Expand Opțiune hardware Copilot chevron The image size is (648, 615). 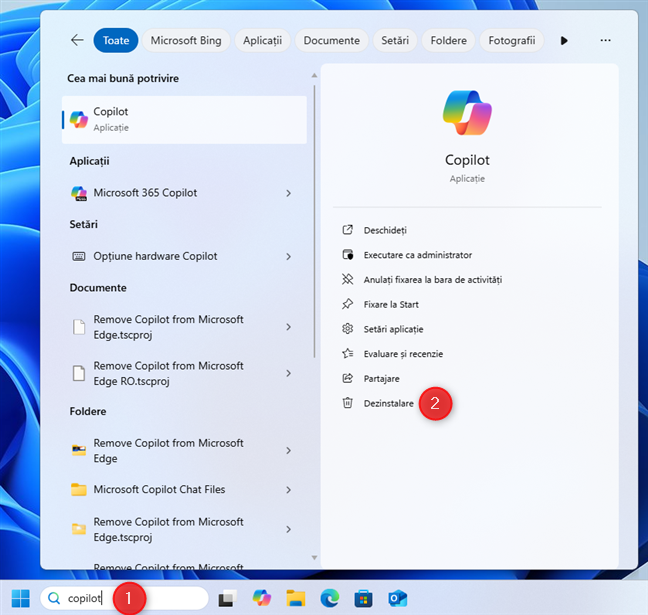pyautogui.click(x=288, y=256)
